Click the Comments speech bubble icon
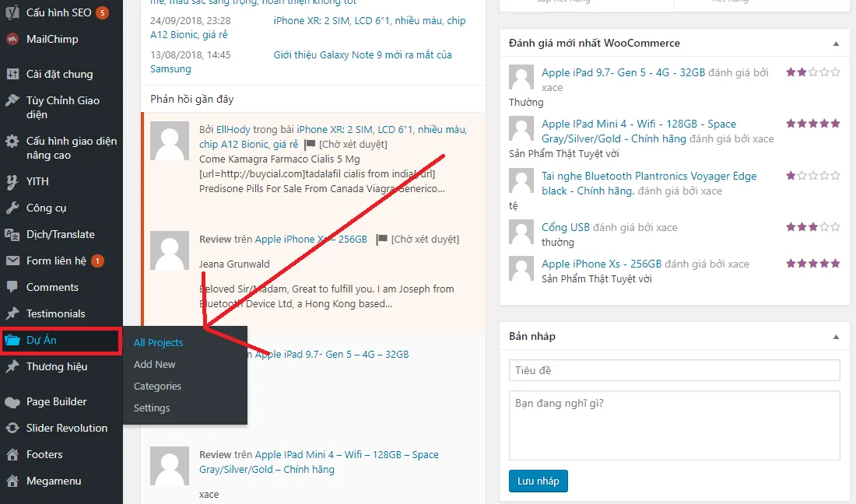The height and width of the screenshot is (504, 856). pyautogui.click(x=12, y=288)
